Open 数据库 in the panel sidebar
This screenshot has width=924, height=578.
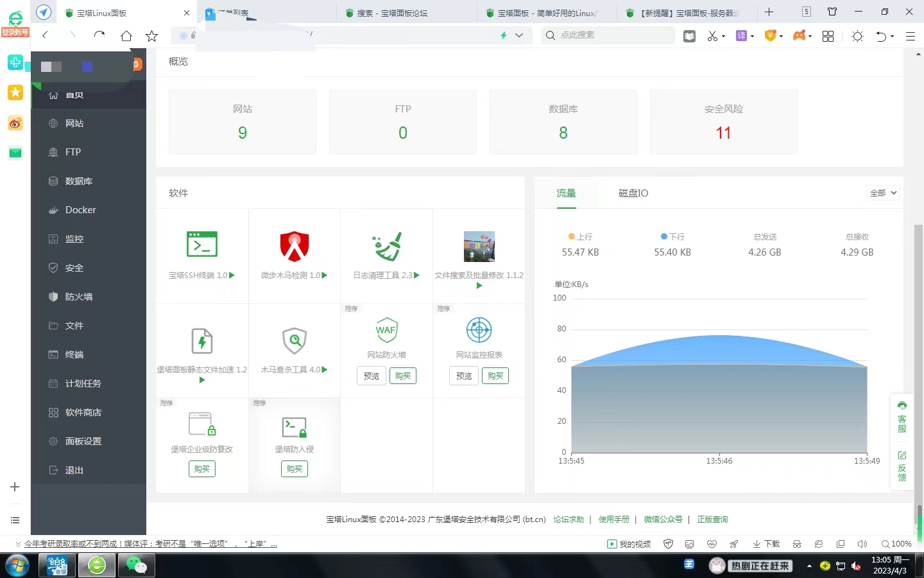click(x=89, y=181)
